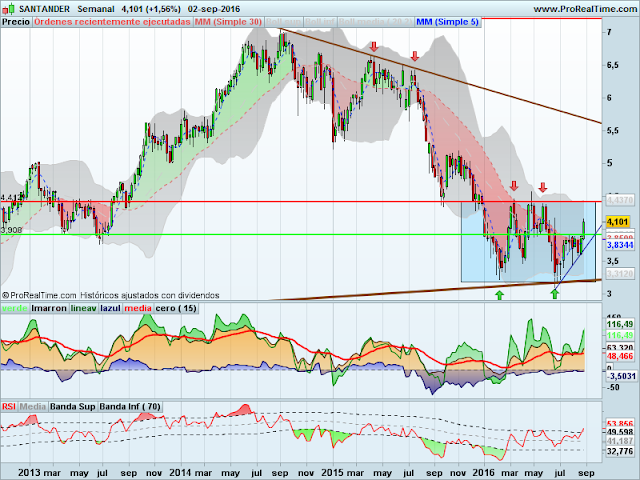Select the lmarron indicator label
The height and width of the screenshot is (480, 640).
[x=49, y=308]
